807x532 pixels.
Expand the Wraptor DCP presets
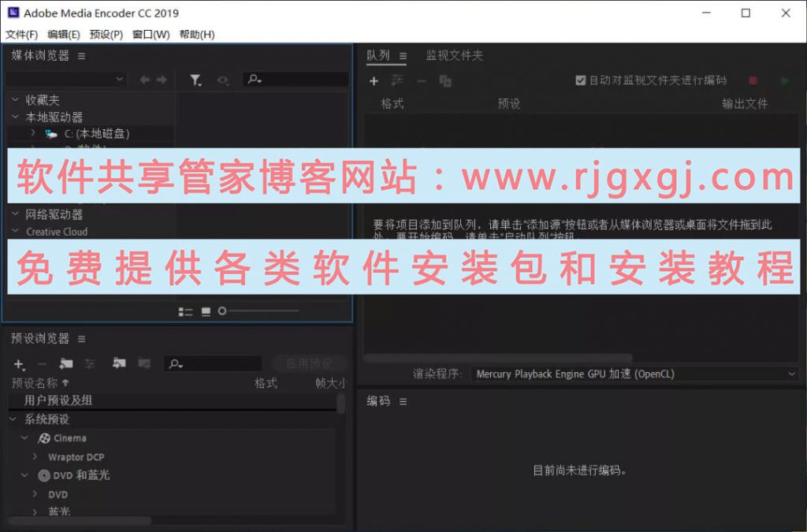point(35,456)
